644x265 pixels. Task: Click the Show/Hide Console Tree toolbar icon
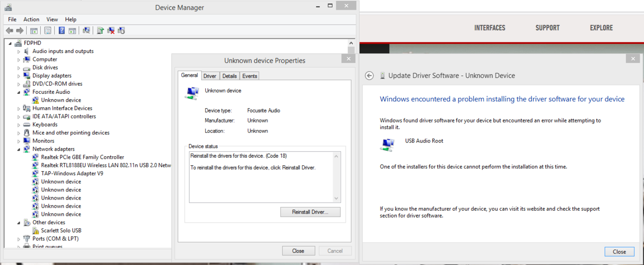[x=34, y=31]
